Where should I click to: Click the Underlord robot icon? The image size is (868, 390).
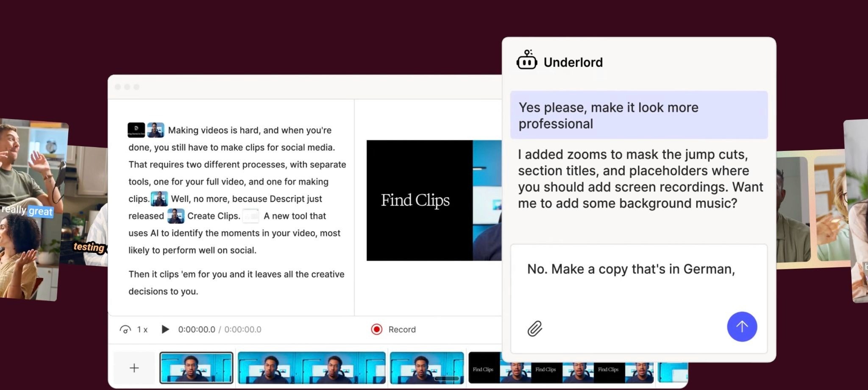coord(527,60)
